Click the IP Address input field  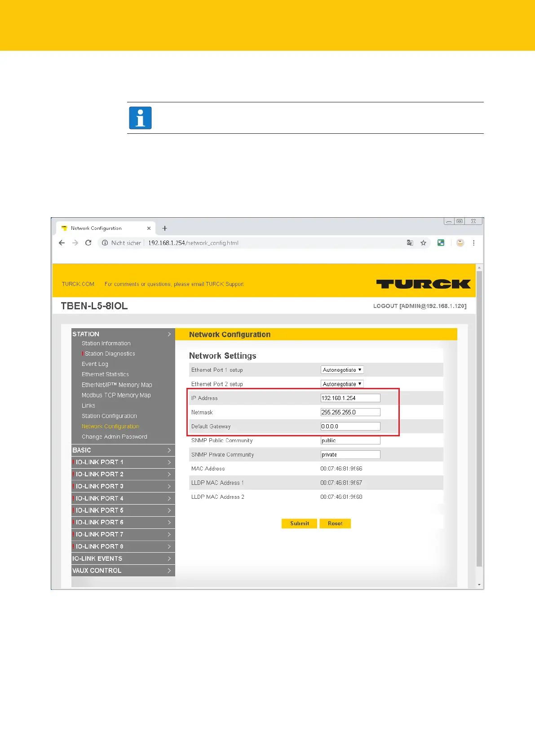pyautogui.click(x=350, y=398)
